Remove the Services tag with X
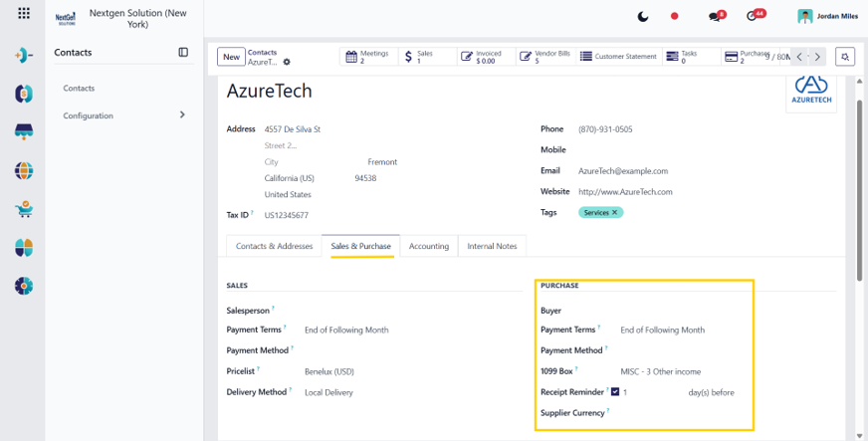This screenshot has width=868, height=441. point(614,212)
